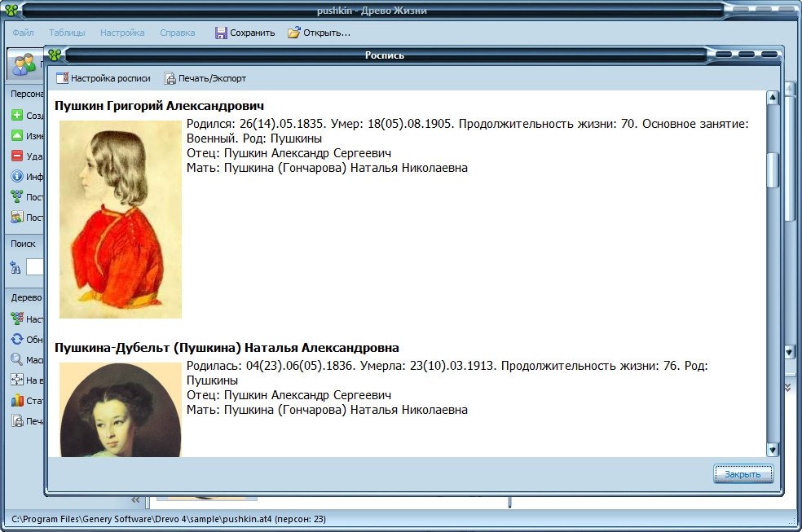802x532 pixels.
Task: Open the Настройка menu
Action: [122, 33]
